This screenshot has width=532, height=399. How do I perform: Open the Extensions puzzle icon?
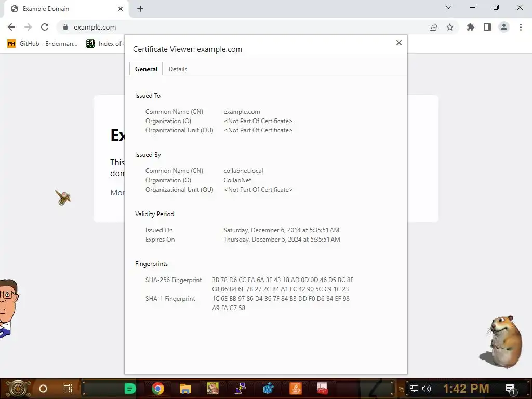click(471, 27)
